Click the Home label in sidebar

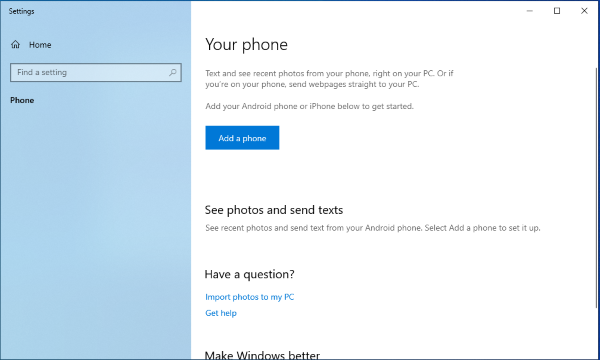[x=40, y=45]
